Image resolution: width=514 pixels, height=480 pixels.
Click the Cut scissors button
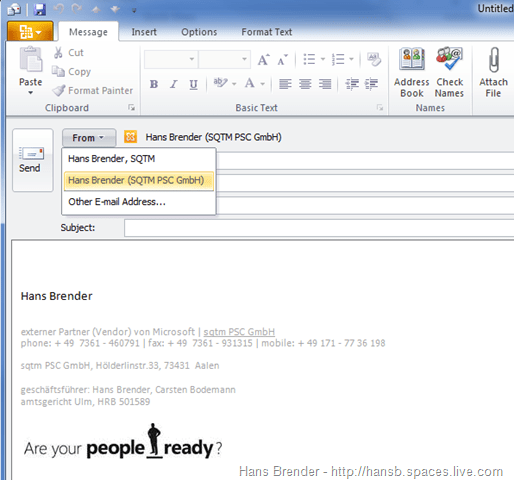click(x=68, y=53)
